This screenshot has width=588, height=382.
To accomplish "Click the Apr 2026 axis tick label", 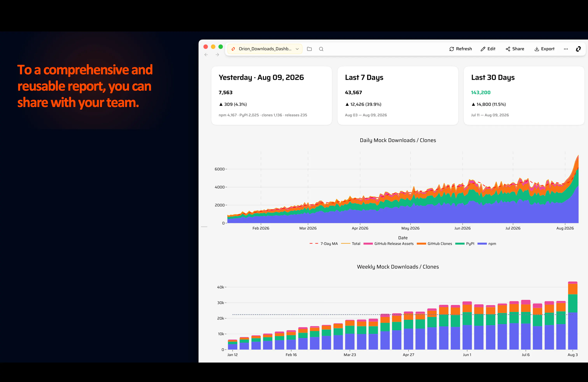I will tap(360, 228).
